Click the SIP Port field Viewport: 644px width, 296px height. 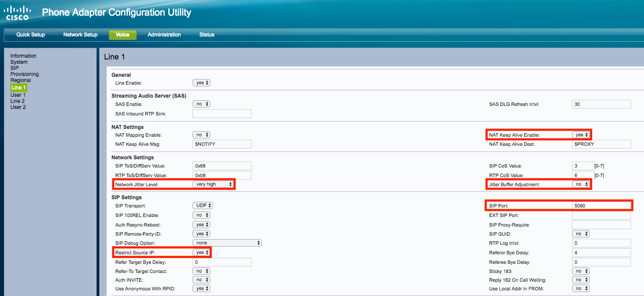[x=602, y=206]
